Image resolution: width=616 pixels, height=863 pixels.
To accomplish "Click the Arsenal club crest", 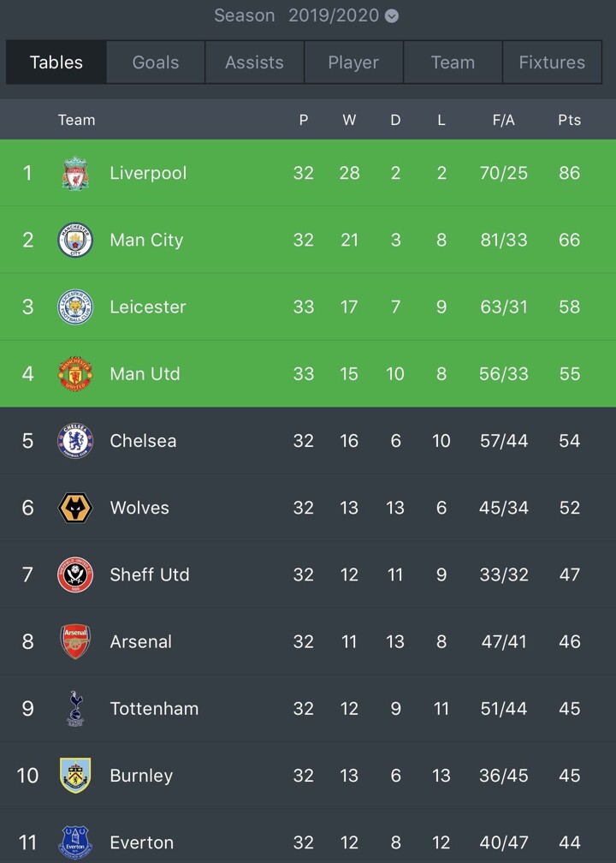I will click(75, 641).
